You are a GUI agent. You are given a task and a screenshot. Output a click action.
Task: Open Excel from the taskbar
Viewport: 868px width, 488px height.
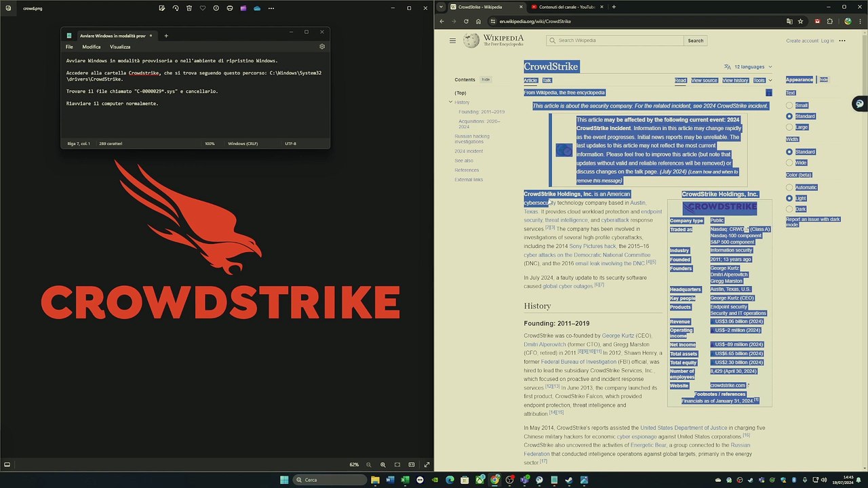405,480
